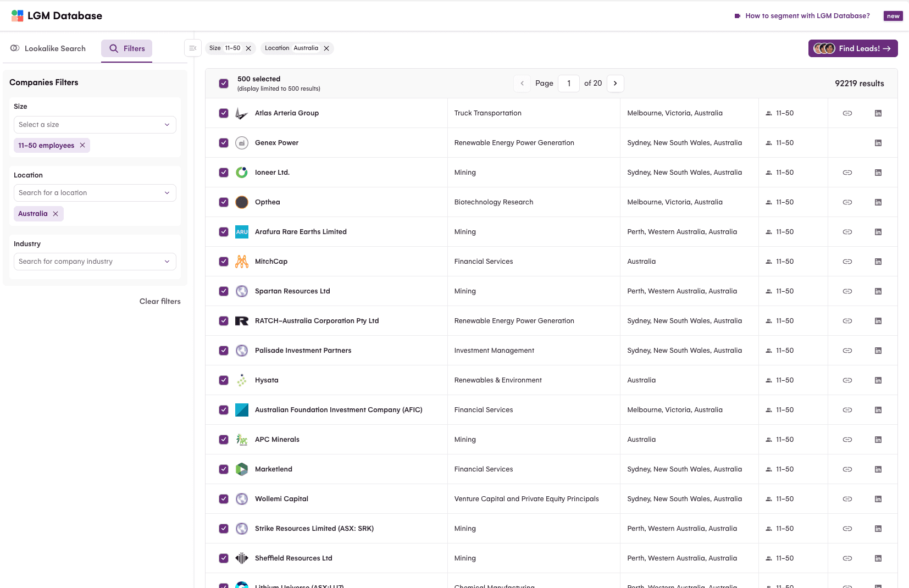
Task: Open website link for Wollemi Capital
Action: (x=847, y=499)
